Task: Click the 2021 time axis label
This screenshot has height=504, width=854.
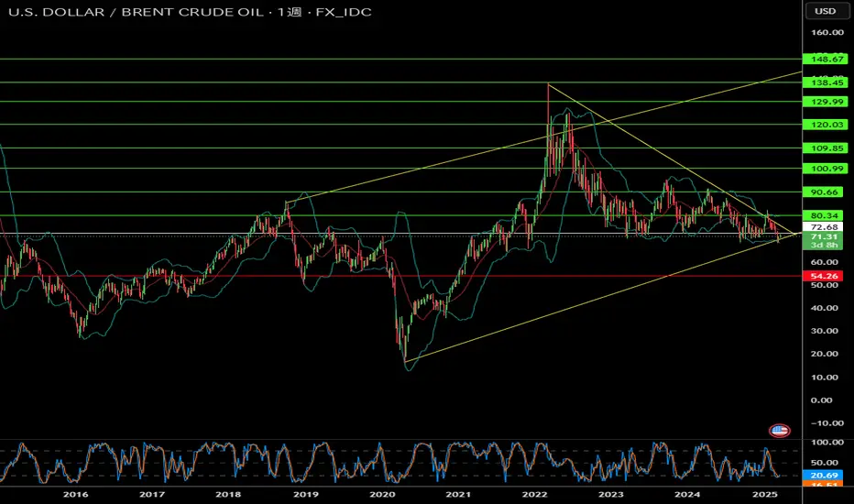Action: (x=458, y=494)
